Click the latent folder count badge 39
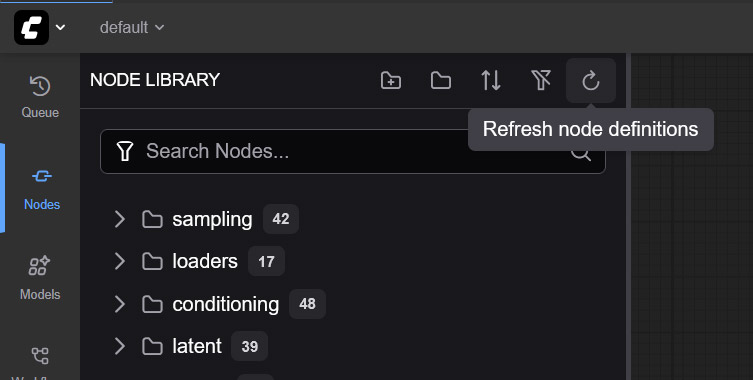The height and width of the screenshot is (380, 753). coord(249,346)
